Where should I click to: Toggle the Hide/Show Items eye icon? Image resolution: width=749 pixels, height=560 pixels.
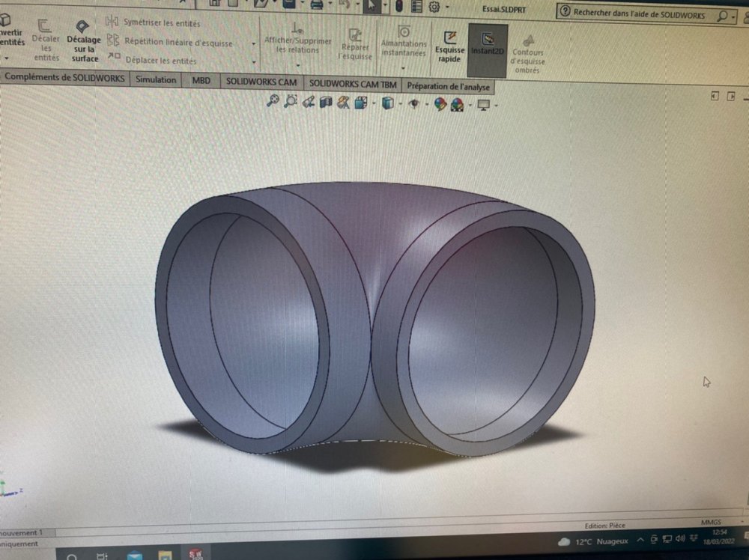point(413,104)
